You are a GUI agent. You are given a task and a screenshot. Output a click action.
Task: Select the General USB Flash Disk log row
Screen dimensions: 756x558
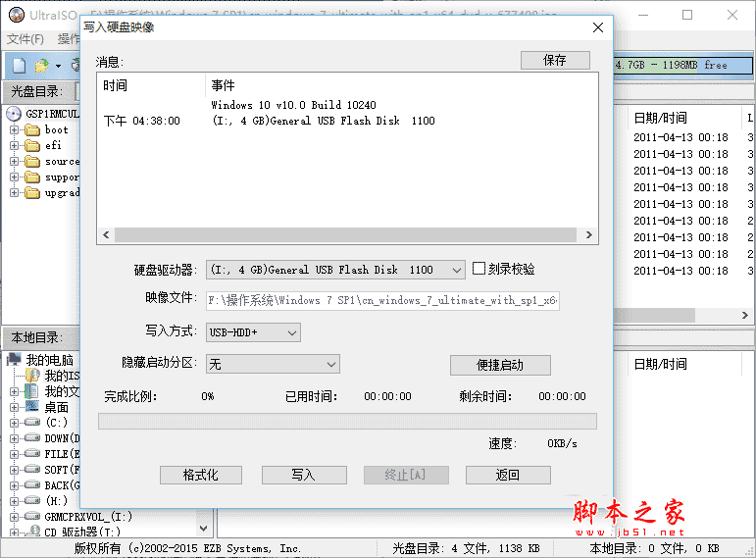tap(323, 121)
